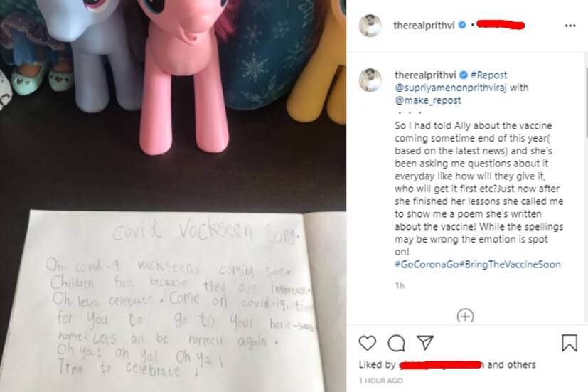The width and height of the screenshot is (588, 392).
Task: Like the post with the heart icon
Action: pos(367,343)
